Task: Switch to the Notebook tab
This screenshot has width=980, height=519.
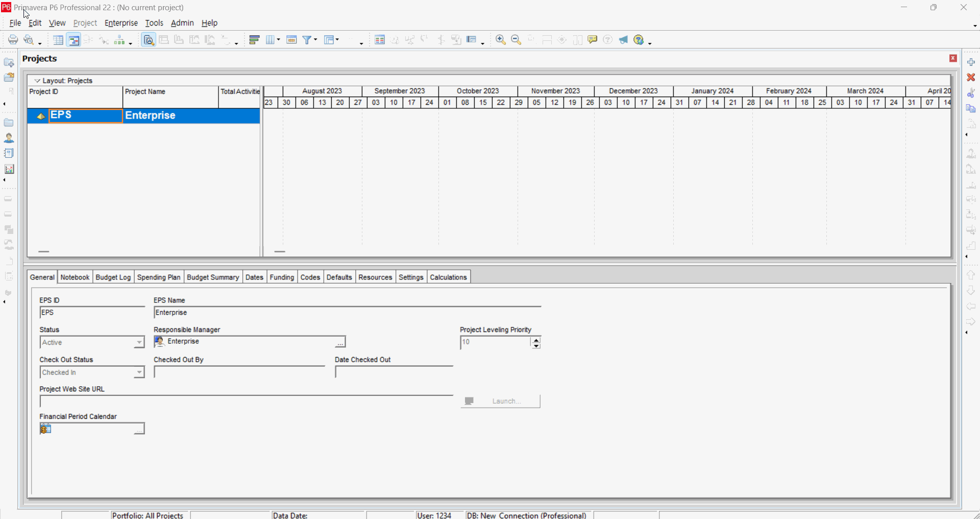Action: [75, 277]
